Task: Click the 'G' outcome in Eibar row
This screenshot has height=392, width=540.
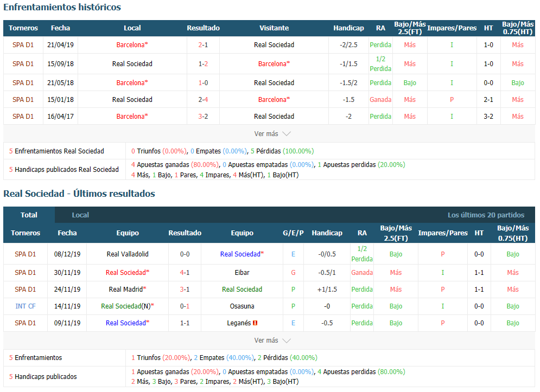Action: coord(293,273)
